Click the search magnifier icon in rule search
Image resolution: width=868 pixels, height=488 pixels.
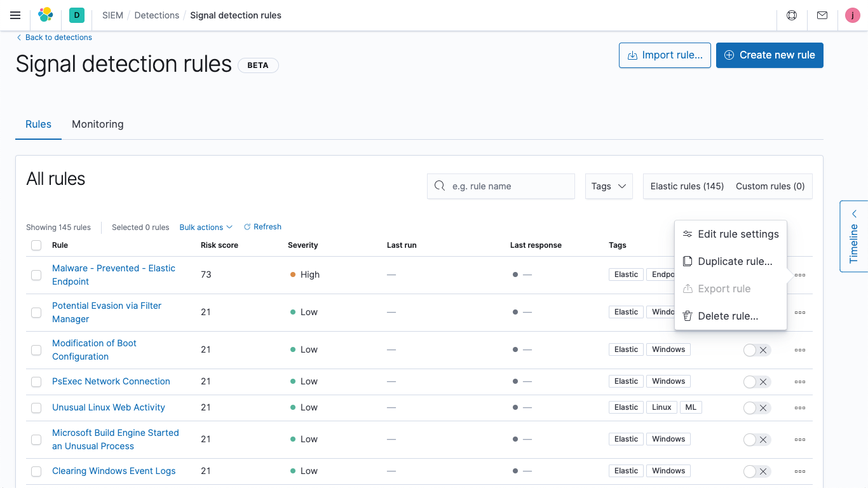[440, 186]
